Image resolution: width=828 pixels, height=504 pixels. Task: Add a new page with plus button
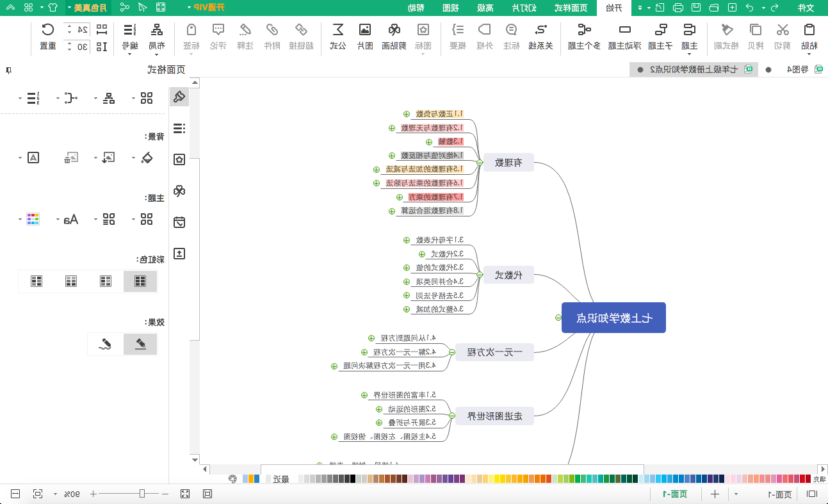(715, 494)
